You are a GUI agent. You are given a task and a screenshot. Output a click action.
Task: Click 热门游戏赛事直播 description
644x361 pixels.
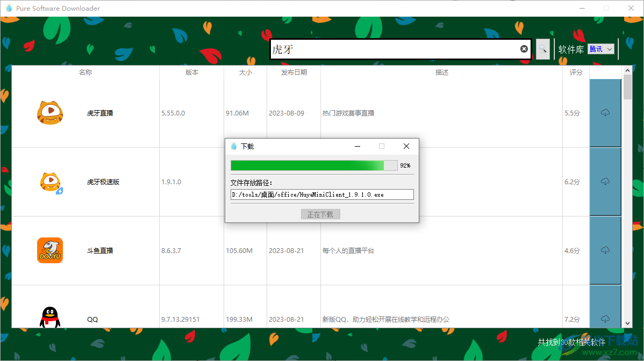pyautogui.click(x=348, y=113)
